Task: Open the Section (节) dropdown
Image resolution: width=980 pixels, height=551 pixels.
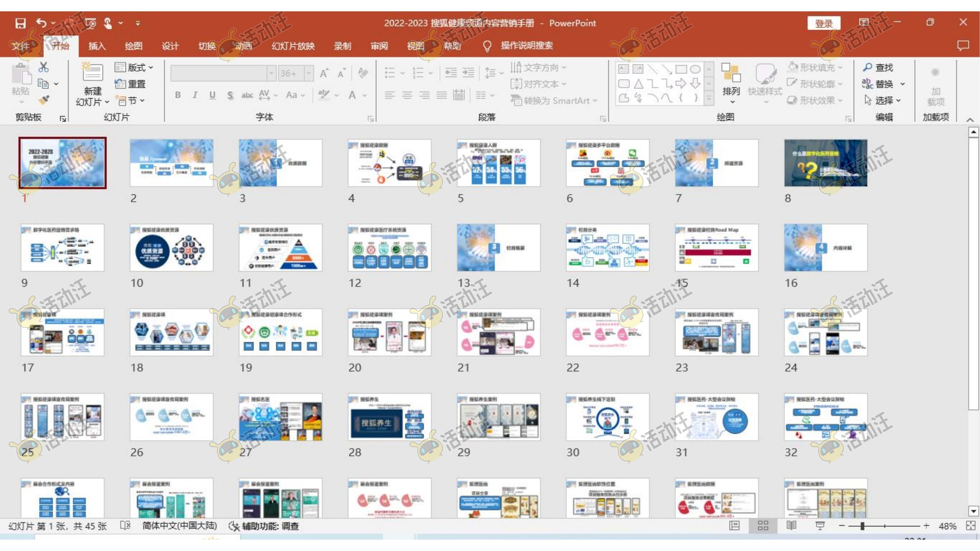Action: point(130,101)
